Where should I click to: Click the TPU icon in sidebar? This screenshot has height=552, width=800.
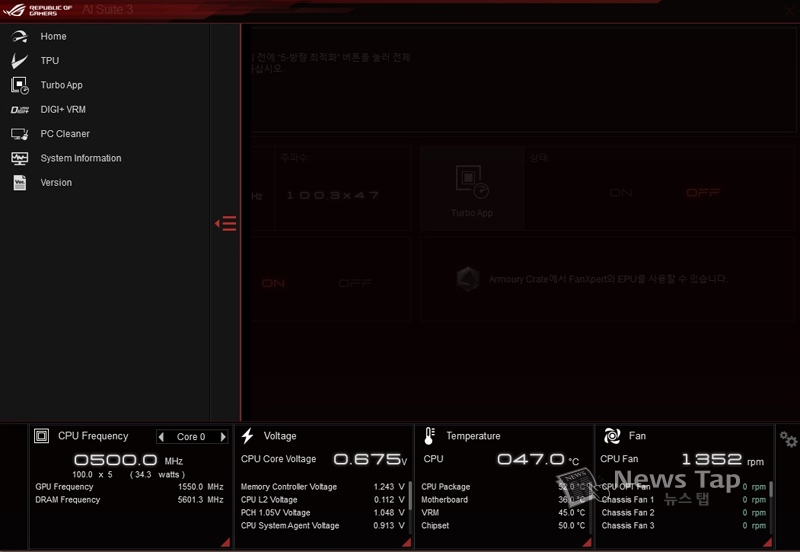click(x=20, y=61)
